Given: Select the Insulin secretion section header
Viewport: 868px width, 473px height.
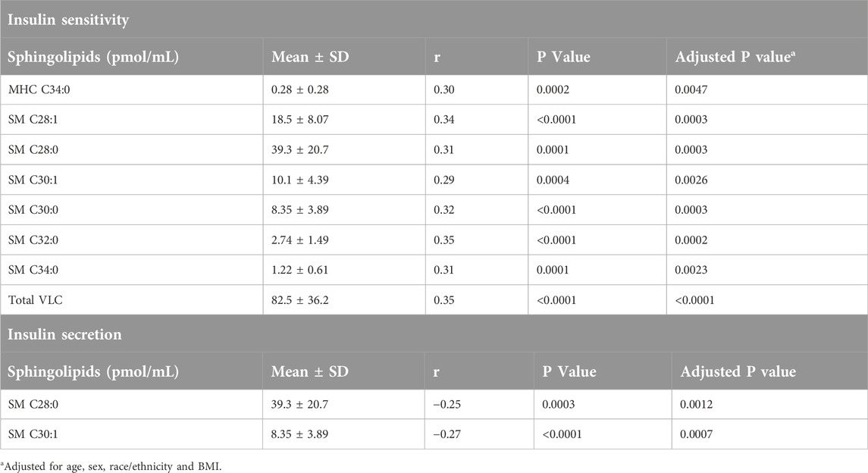Looking at the screenshot, I should [x=64, y=334].
